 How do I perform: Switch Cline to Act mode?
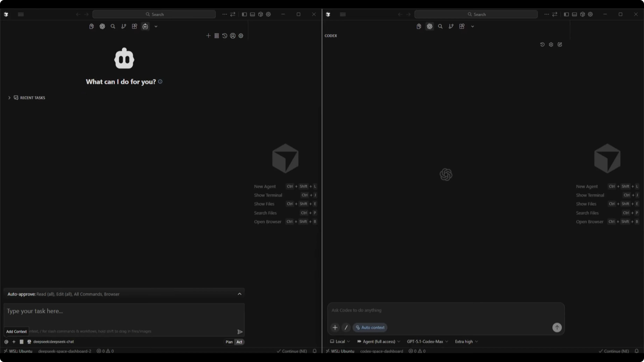(x=239, y=342)
